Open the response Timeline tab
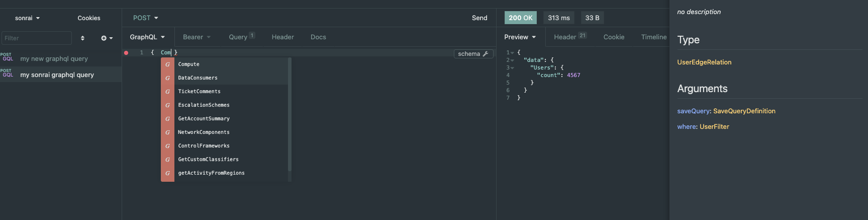This screenshot has height=220, width=868. coord(653,37)
